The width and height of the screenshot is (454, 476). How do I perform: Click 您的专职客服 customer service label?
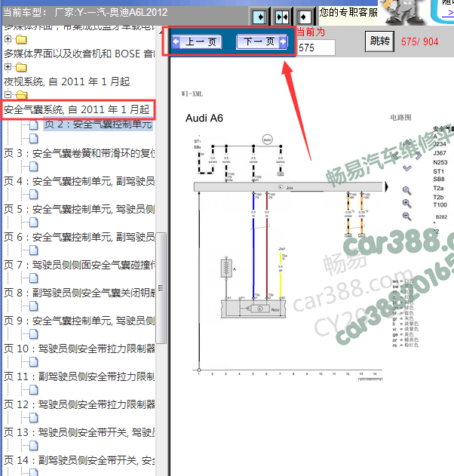coord(348,12)
